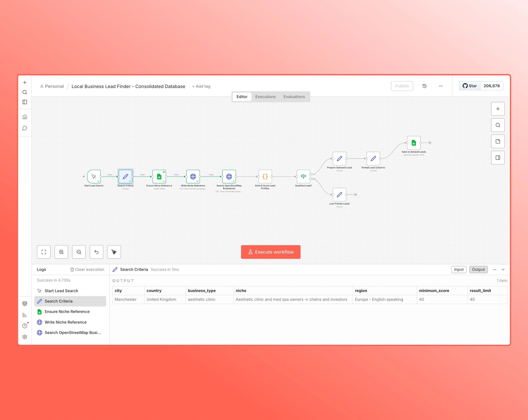Image resolution: width=528 pixels, height=420 pixels.
Task: Select the Build & Score Lead Profiles node
Action: [265, 176]
